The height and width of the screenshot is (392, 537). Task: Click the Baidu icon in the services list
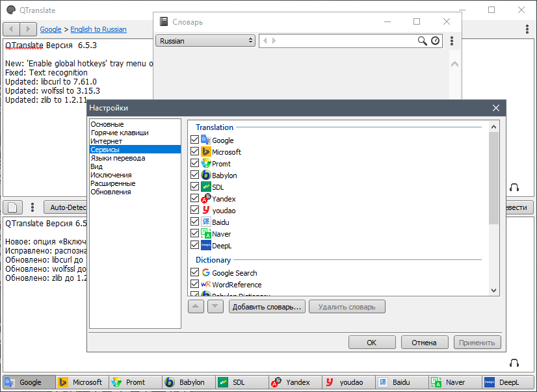tap(206, 222)
